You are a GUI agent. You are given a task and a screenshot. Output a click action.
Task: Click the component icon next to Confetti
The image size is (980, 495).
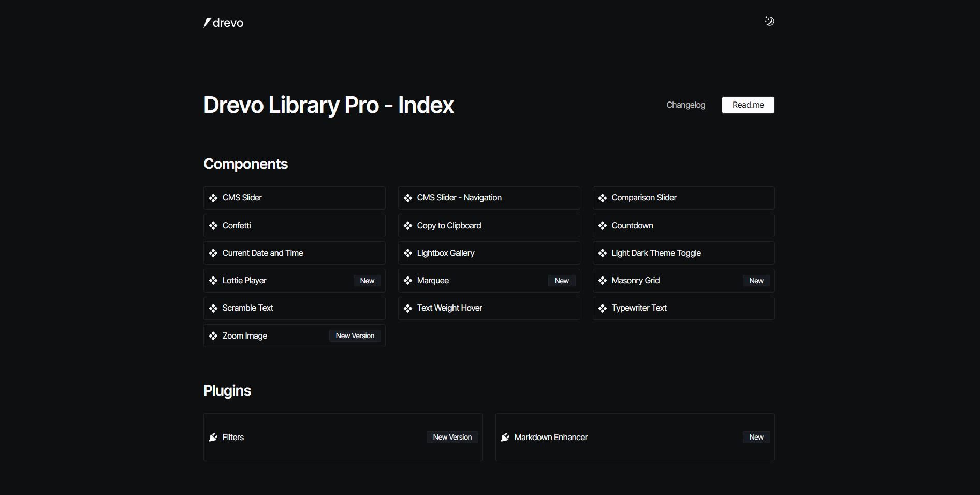(213, 226)
